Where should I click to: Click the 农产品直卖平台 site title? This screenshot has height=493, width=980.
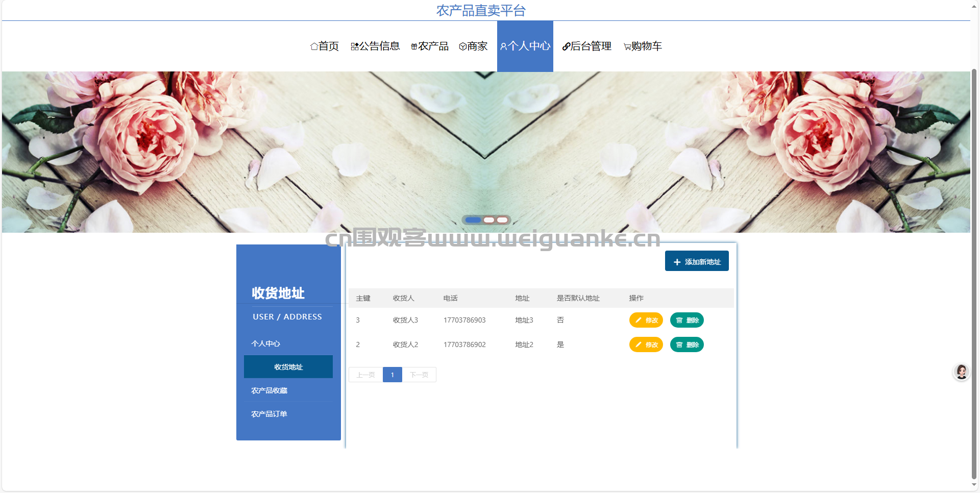point(481,10)
